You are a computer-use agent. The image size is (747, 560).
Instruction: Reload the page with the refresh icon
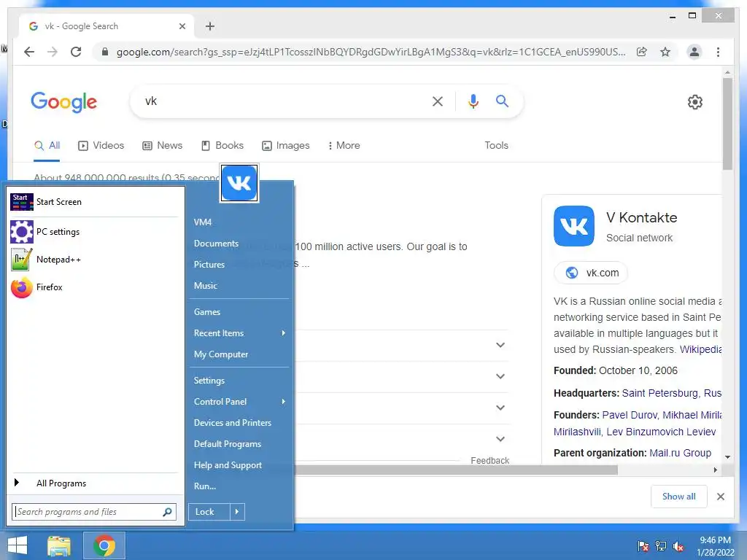click(x=76, y=52)
